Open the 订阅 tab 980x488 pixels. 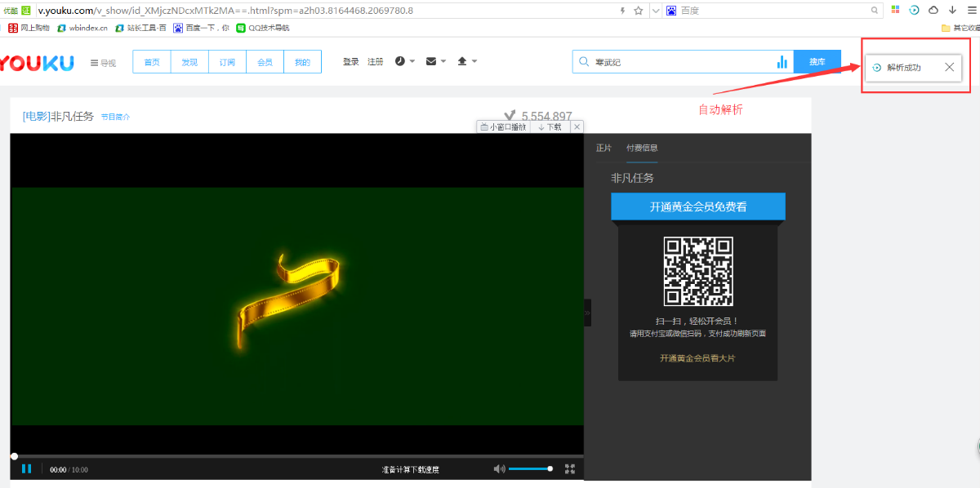pos(227,62)
